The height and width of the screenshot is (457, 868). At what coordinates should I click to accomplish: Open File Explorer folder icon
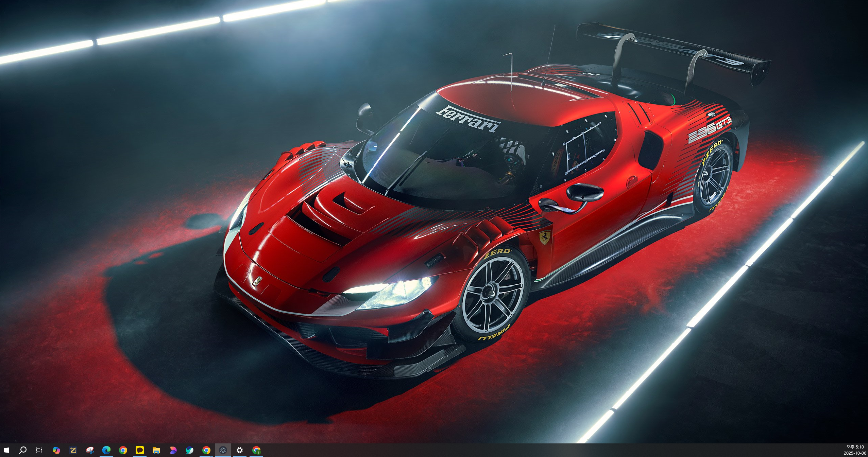tap(156, 450)
